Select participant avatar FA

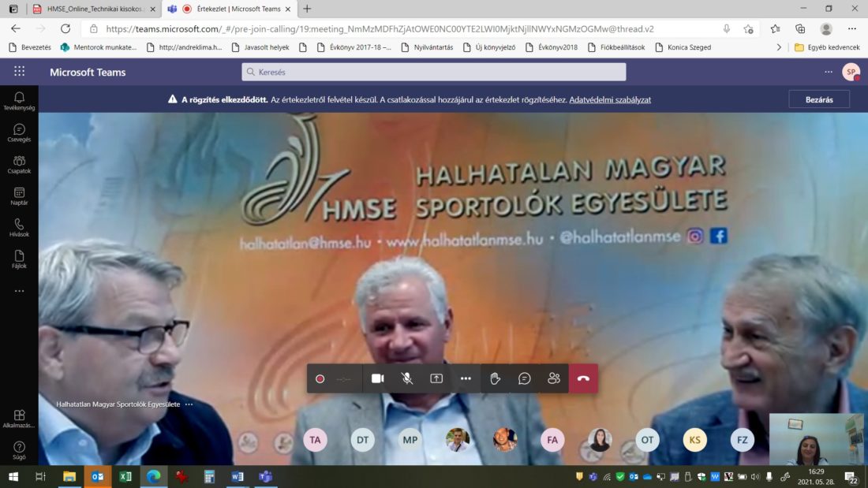point(552,440)
